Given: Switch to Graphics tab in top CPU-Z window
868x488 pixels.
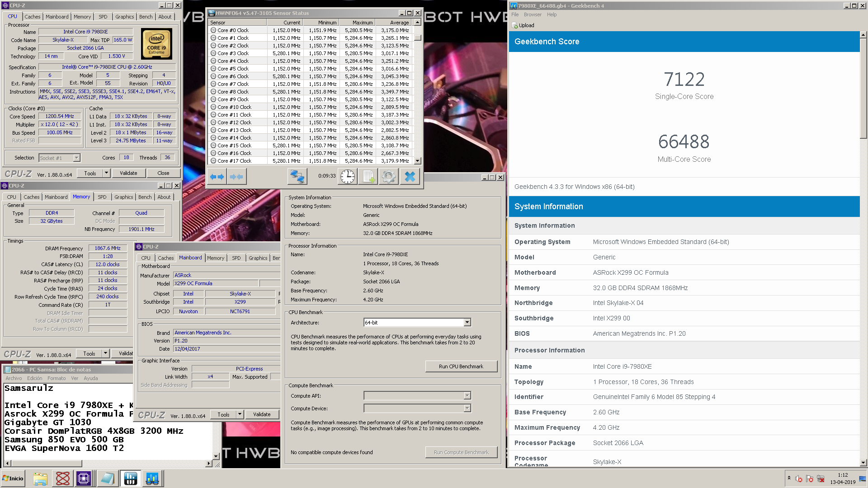Looking at the screenshot, I should click(x=124, y=17).
